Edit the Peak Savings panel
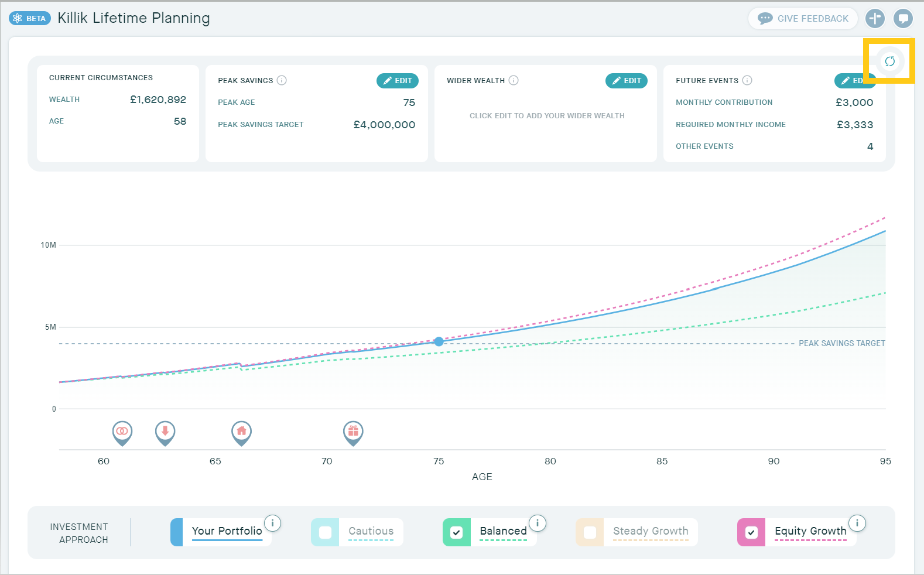The image size is (924, 575). 398,81
